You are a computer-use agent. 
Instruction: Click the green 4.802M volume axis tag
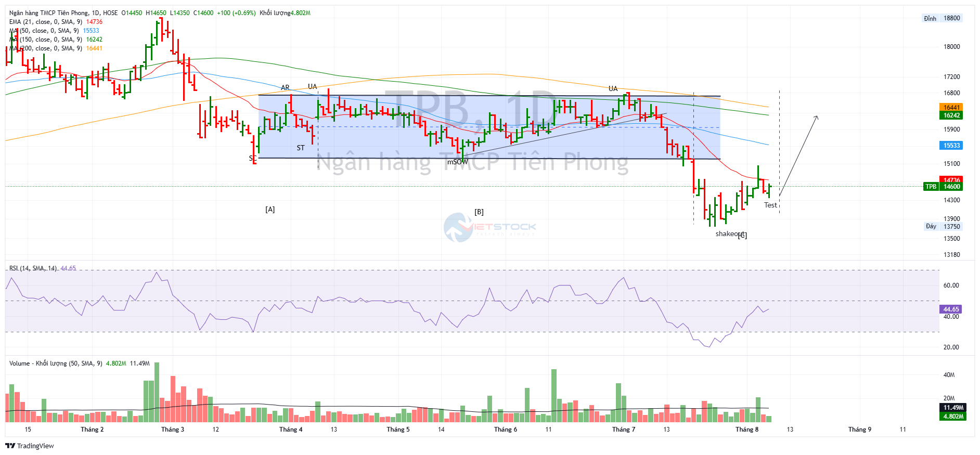(x=953, y=416)
